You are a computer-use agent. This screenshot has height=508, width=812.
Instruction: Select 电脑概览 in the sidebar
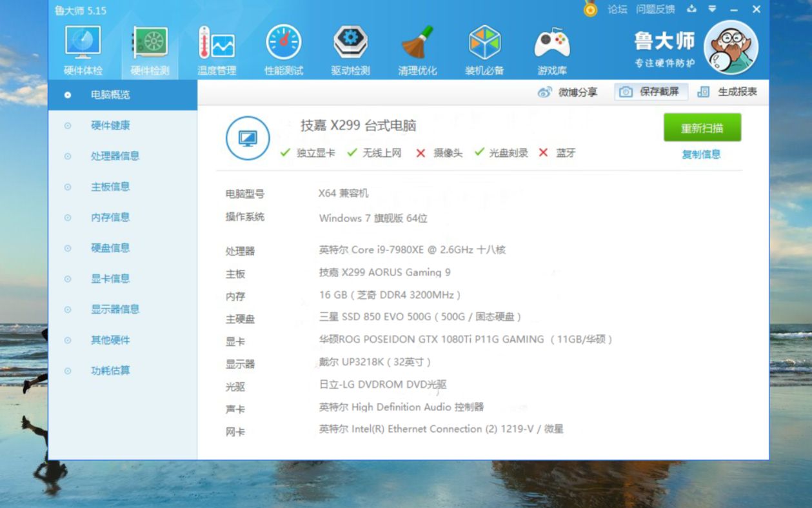(x=123, y=95)
